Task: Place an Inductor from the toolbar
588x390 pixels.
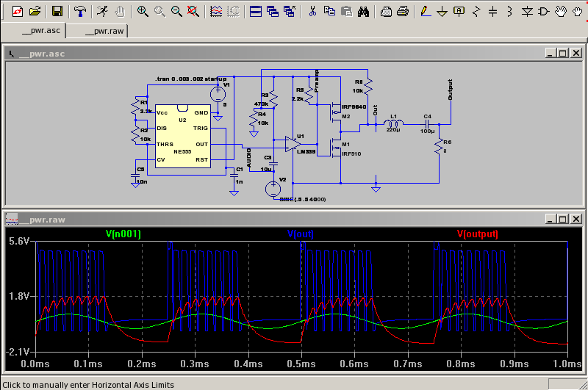Action: click(x=509, y=12)
